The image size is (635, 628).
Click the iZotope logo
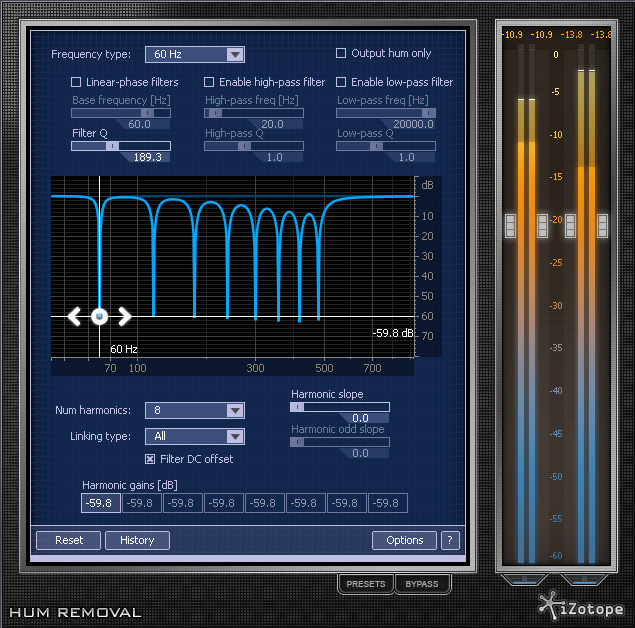581,606
